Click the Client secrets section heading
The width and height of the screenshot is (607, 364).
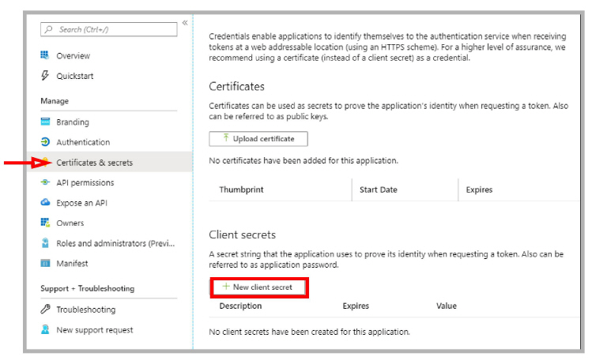pyautogui.click(x=243, y=235)
